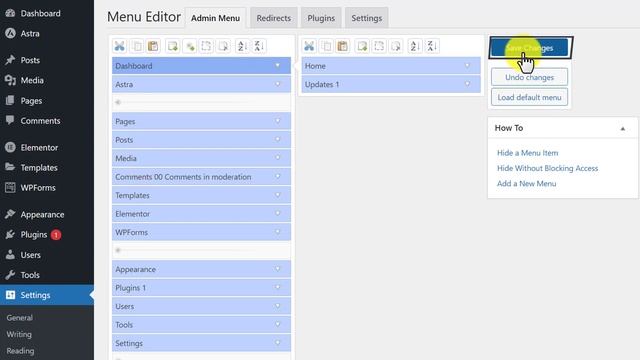Image resolution: width=640 pixels, height=360 pixels.
Task: Copy icon in the submenu toolbar
Action: point(327,46)
